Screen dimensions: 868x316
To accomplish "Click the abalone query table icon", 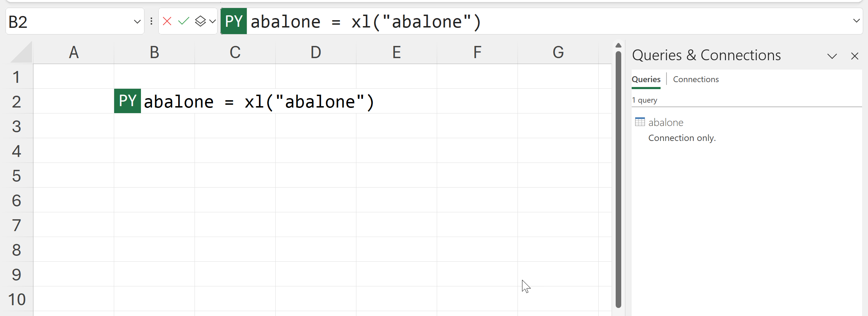I will tap(640, 122).
